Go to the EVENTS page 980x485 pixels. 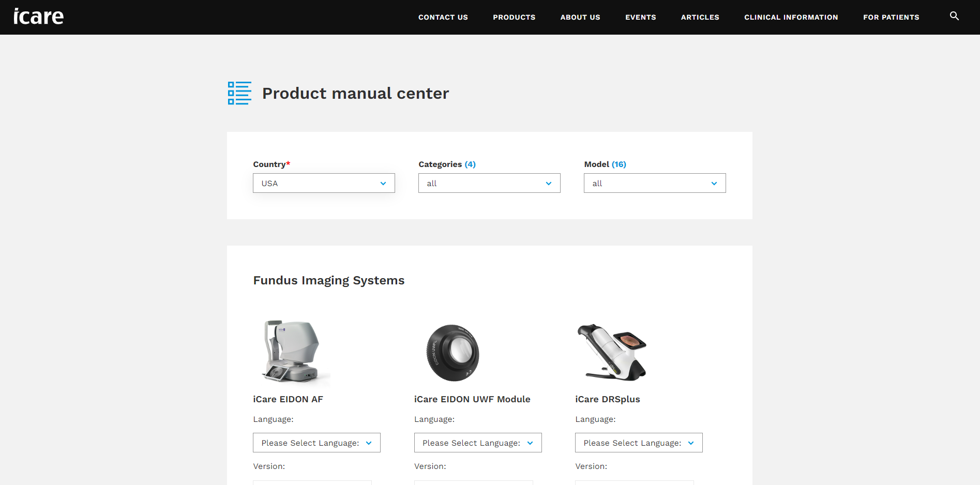pos(641,17)
